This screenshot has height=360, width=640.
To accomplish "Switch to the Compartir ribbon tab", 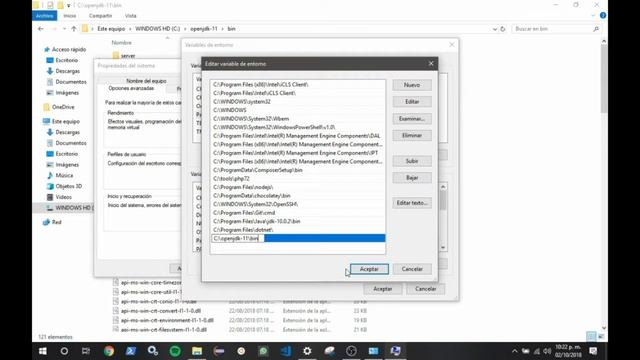I will 100,16.
